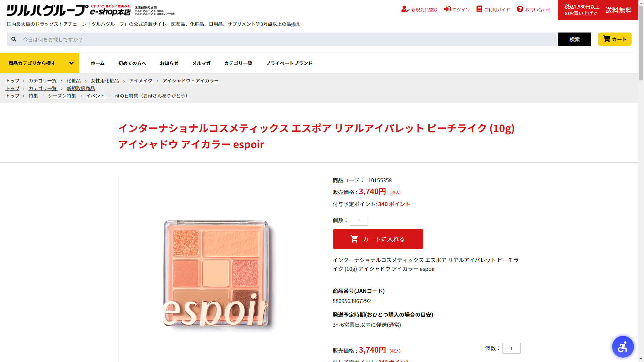Open the ホーム menu item
Screen dimensions: 644x362
(x=98, y=63)
